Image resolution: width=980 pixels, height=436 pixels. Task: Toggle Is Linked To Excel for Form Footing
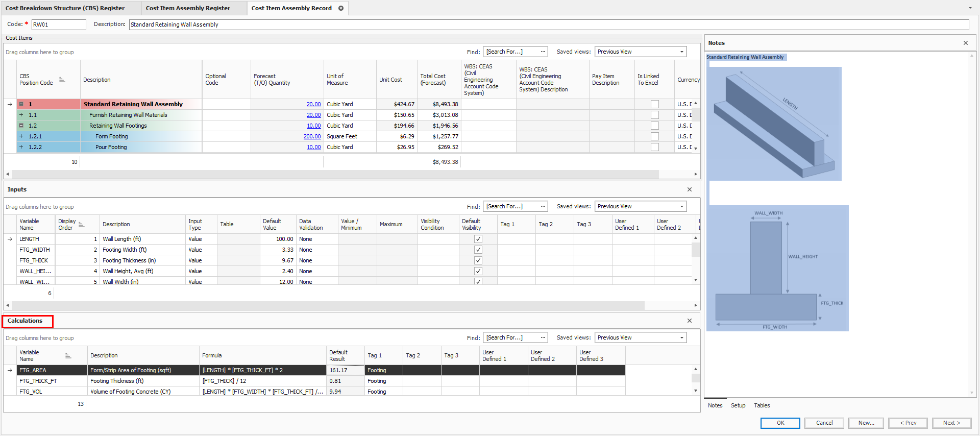[x=654, y=136]
